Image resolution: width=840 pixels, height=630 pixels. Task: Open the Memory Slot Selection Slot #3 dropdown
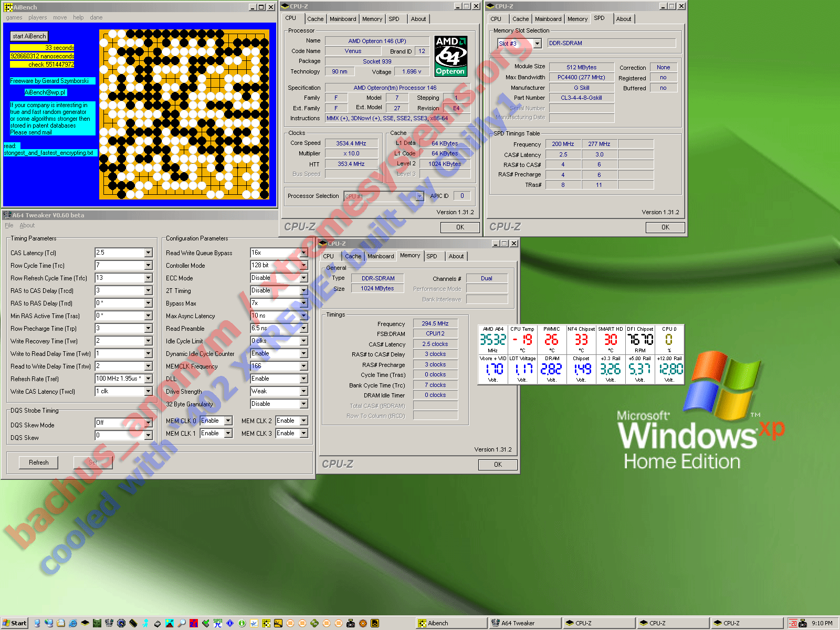[x=538, y=44]
